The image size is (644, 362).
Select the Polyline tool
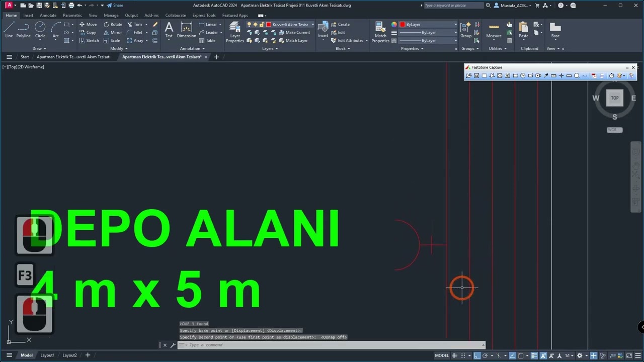[24, 29]
